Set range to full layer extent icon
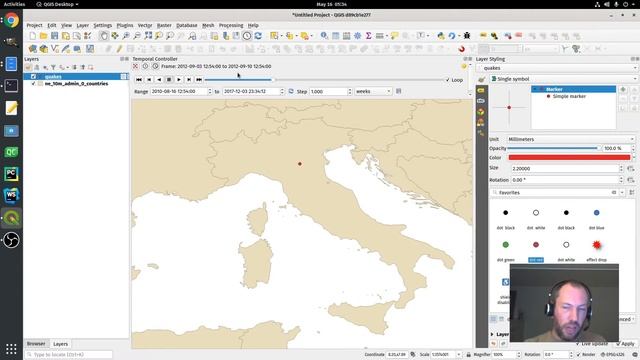This screenshot has width=640, height=360. (x=291, y=91)
